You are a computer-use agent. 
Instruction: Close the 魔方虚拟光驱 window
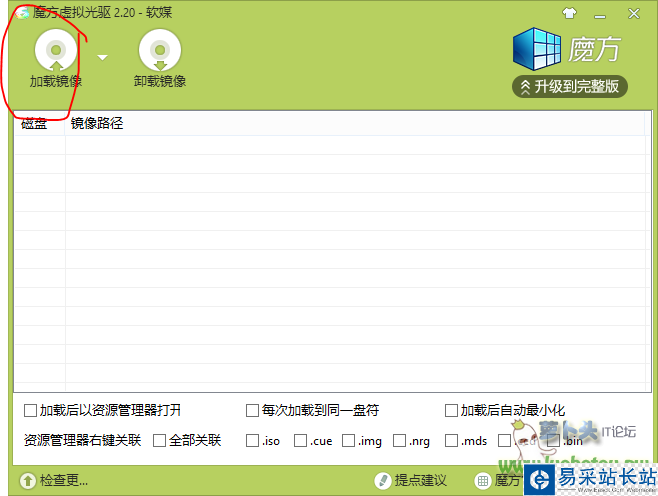(x=634, y=13)
